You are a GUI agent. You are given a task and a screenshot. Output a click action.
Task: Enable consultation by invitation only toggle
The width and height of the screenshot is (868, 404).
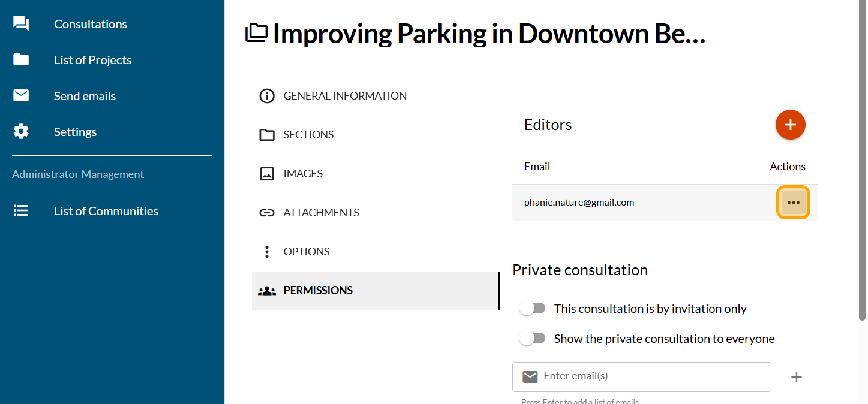coord(532,309)
